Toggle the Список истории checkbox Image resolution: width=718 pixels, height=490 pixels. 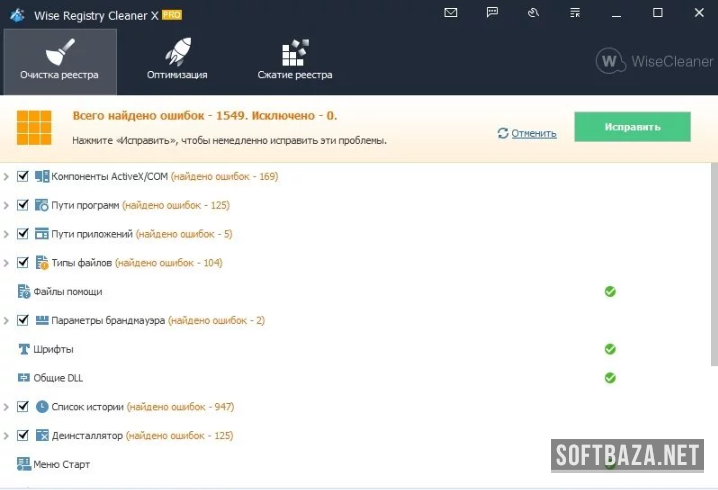pyautogui.click(x=23, y=407)
